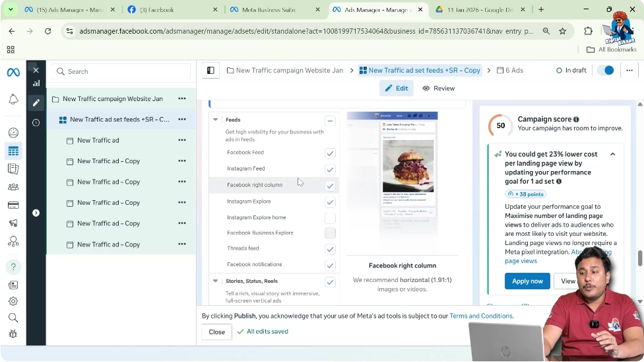
Task: Open search magnifier in left sidebar
Action: (x=13, y=318)
